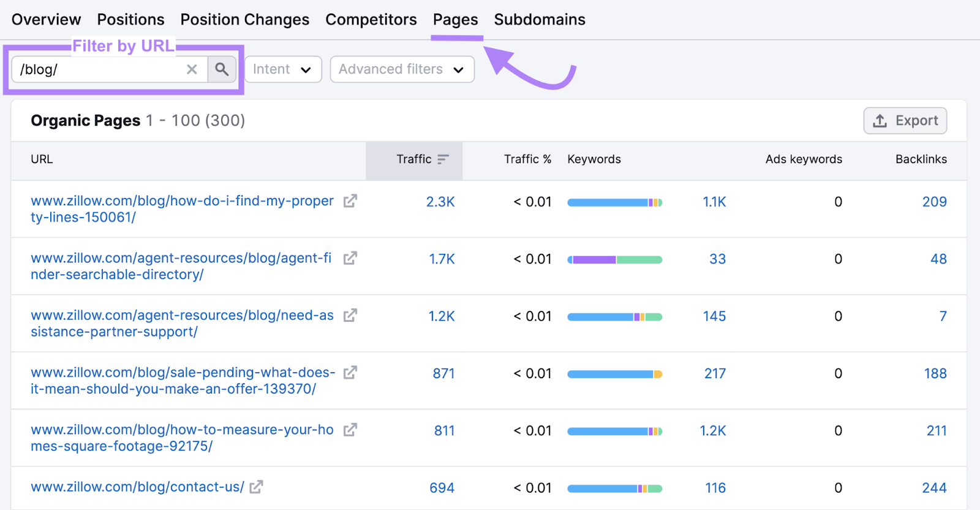Open external link icon for property-lines URL
This screenshot has width=980, height=510.
(350, 201)
